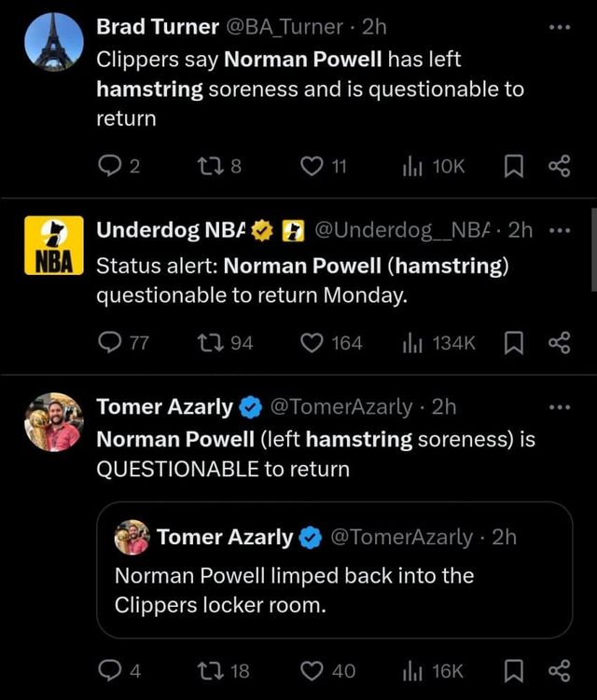Open Brad Turner's Eiffel Tower avatar
Viewport: 597px width, 700px height.
(x=53, y=42)
